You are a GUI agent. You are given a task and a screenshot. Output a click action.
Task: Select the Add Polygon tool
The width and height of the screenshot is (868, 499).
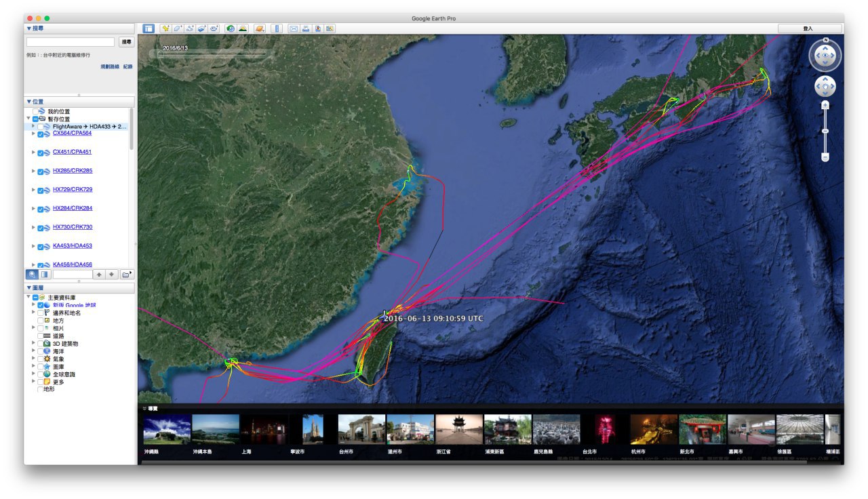(x=178, y=28)
